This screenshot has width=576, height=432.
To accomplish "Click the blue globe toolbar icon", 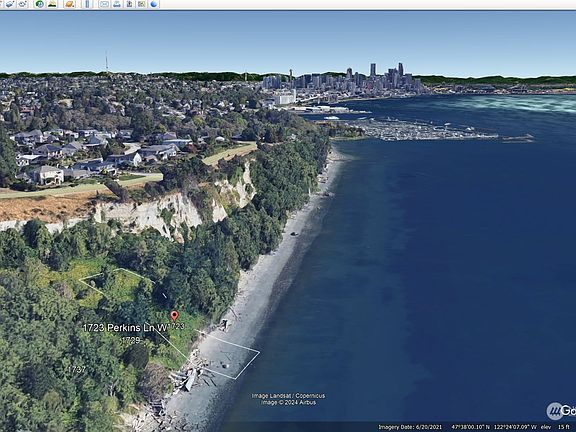I will point(154,4).
